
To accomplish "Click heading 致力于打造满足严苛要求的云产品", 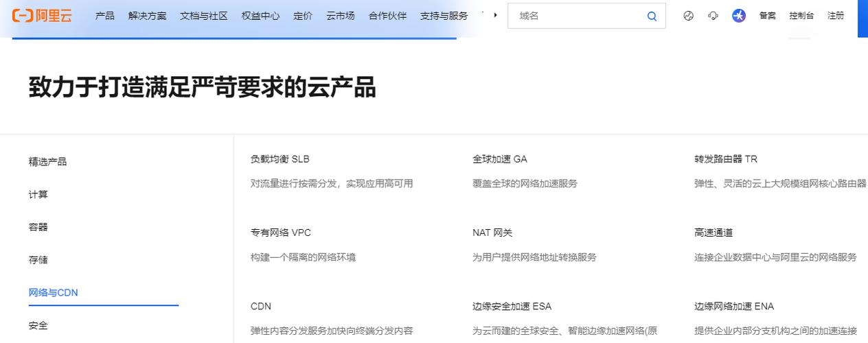I will (203, 88).
